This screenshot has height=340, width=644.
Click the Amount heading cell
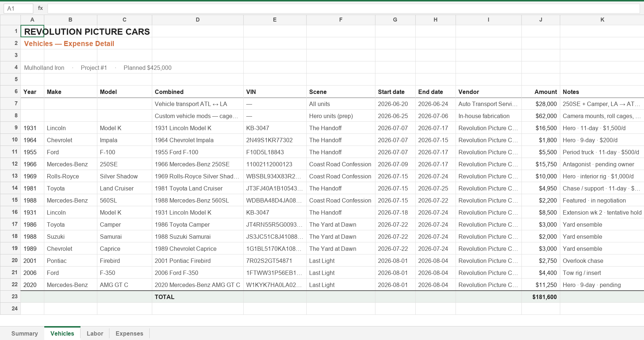point(541,92)
